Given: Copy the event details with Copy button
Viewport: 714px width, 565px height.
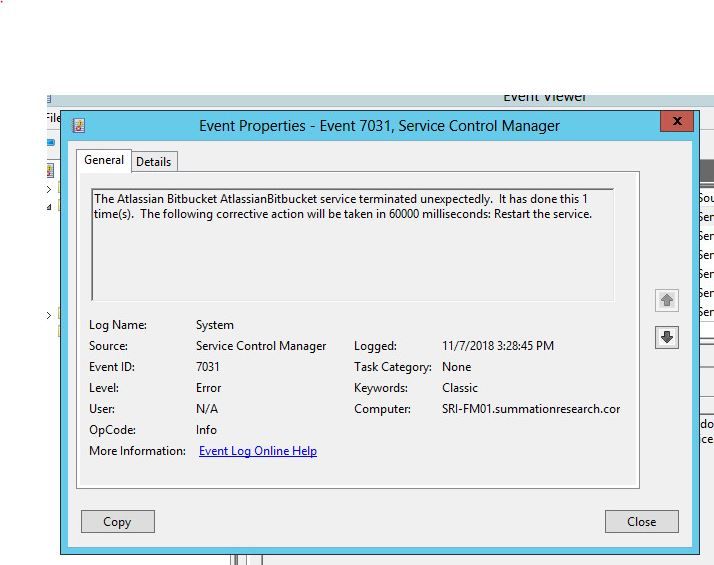Looking at the screenshot, I should coord(117,521).
